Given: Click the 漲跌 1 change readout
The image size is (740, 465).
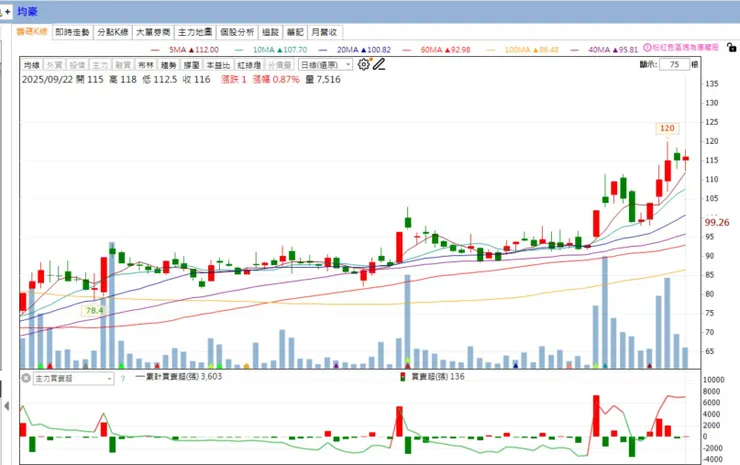Looking at the screenshot, I should click(x=234, y=79).
